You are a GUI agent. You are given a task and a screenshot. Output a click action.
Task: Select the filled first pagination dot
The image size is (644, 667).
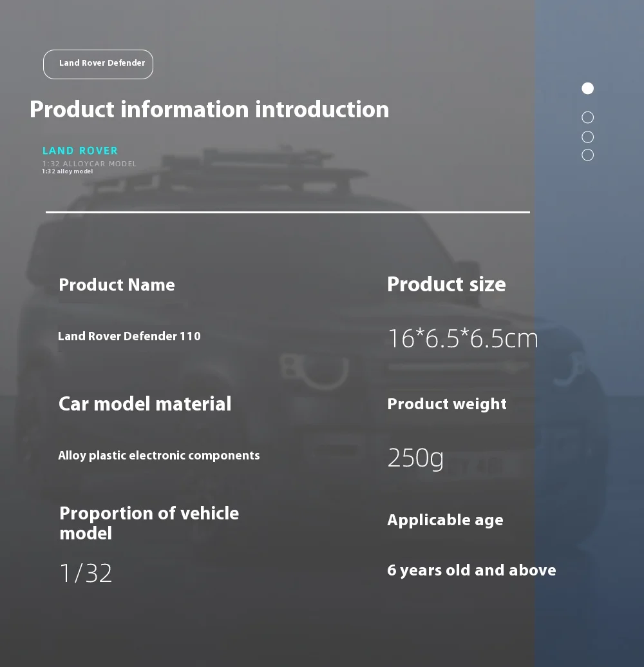point(587,88)
